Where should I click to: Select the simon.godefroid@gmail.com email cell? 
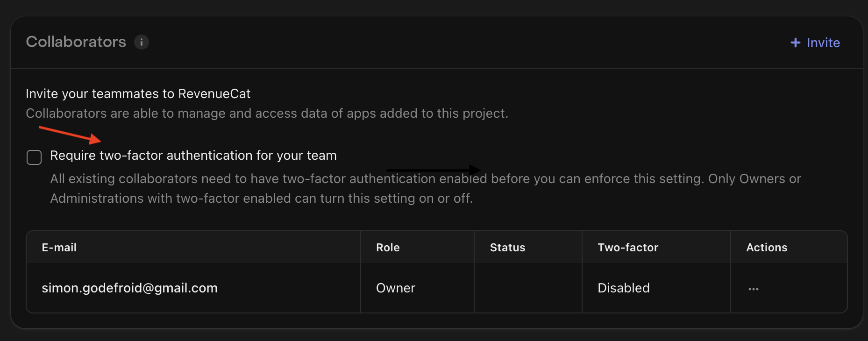click(129, 288)
